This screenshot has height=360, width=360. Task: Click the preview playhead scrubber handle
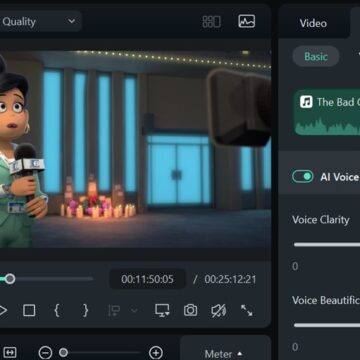(x=10, y=279)
